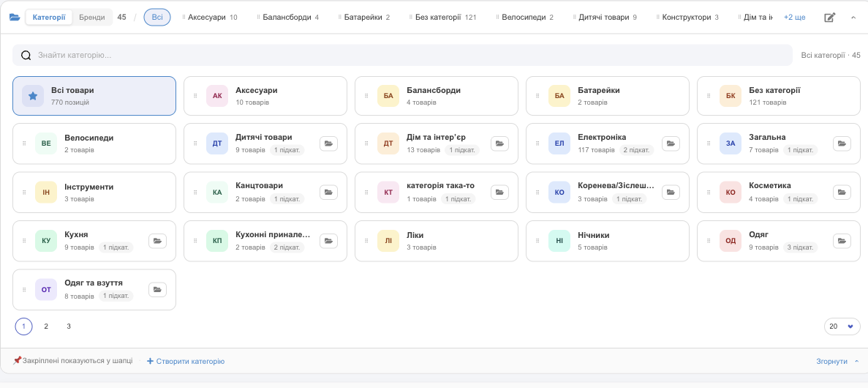The width and height of the screenshot is (868, 388).
Task: Select the Всі filter pill
Action: pyautogui.click(x=157, y=17)
